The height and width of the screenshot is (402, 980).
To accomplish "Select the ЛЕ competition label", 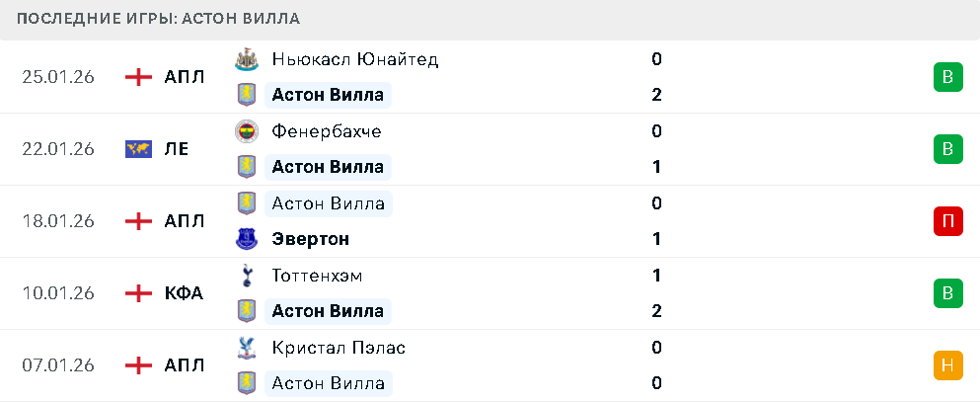I will pos(177,149).
